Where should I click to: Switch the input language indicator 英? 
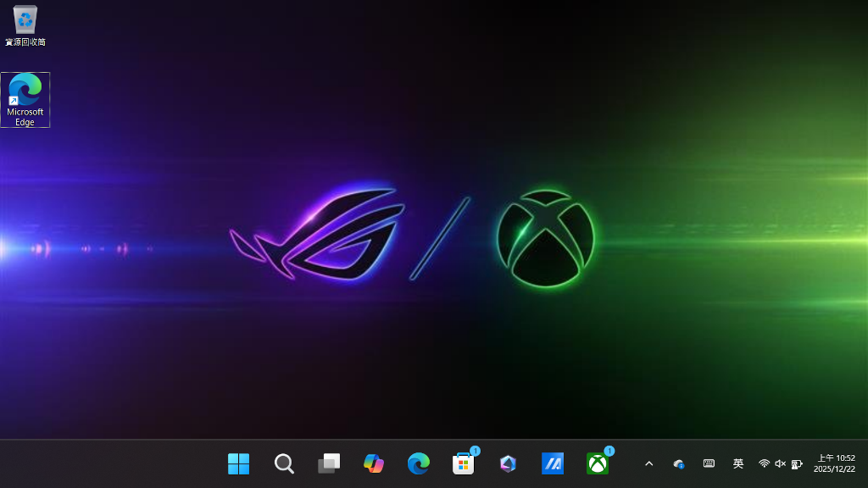click(738, 463)
